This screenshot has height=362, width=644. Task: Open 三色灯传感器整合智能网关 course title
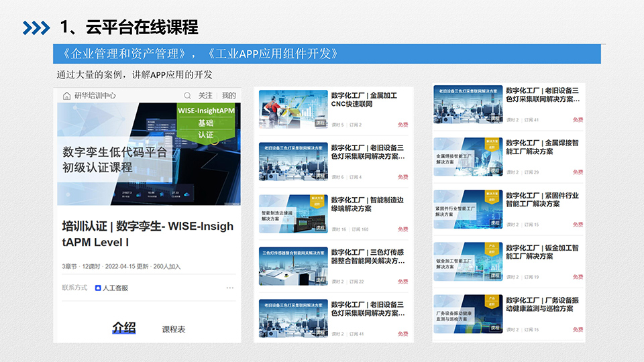point(368,257)
